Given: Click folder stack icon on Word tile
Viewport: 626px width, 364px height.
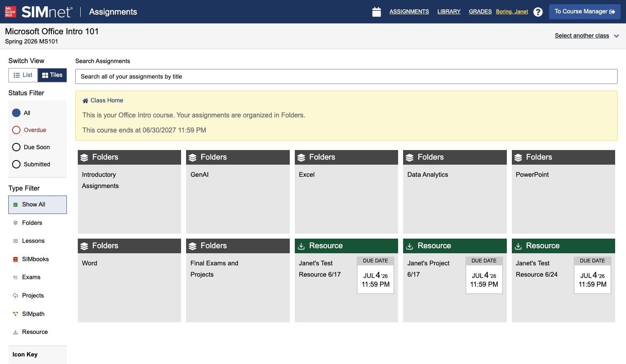Looking at the screenshot, I should click(x=84, y=246).
